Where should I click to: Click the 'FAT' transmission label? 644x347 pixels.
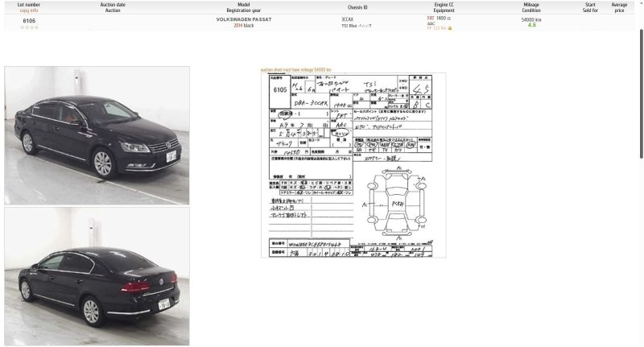(x=431, y=18)
